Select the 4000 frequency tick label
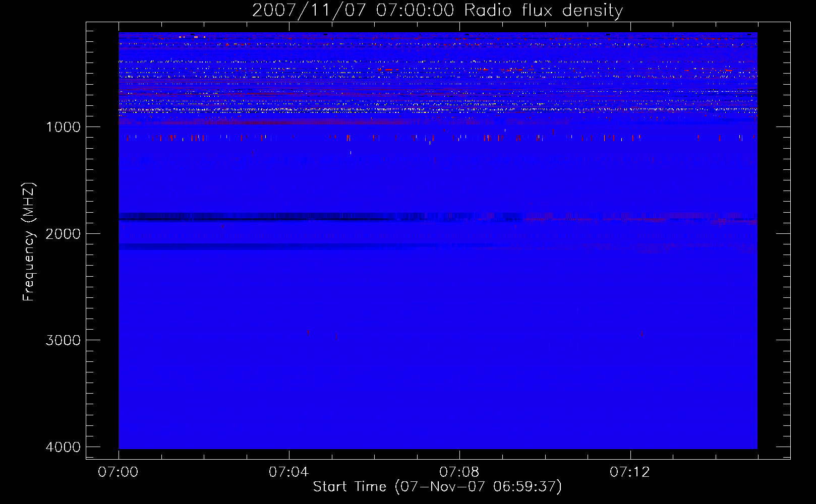816x504 pixels. coord(64,447)
